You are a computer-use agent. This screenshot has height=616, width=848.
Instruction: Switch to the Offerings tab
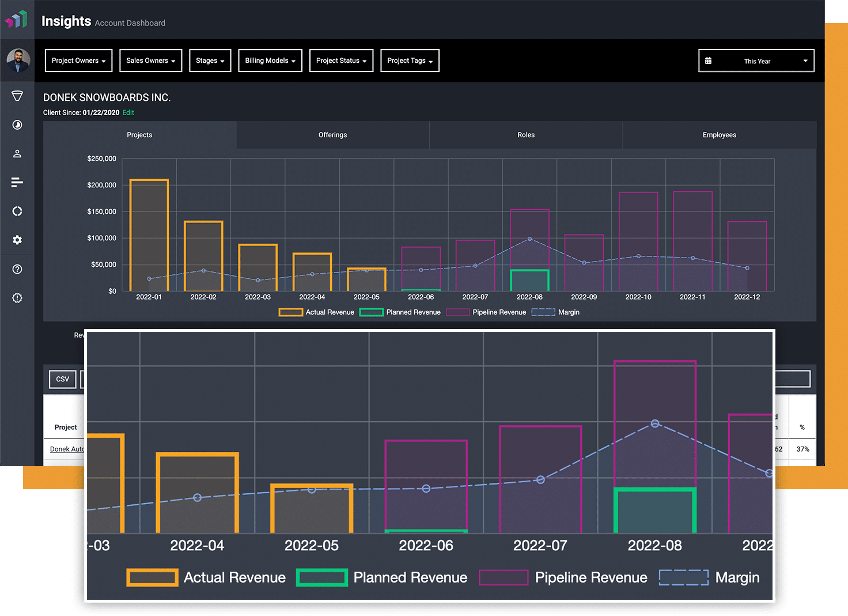(x=333, y=135)
